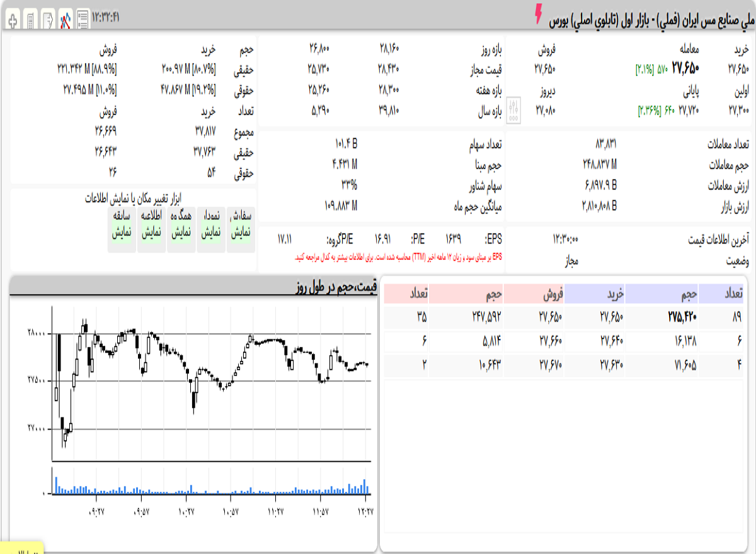Click the plus icon in the top toolbar

(x=13, y=20)
